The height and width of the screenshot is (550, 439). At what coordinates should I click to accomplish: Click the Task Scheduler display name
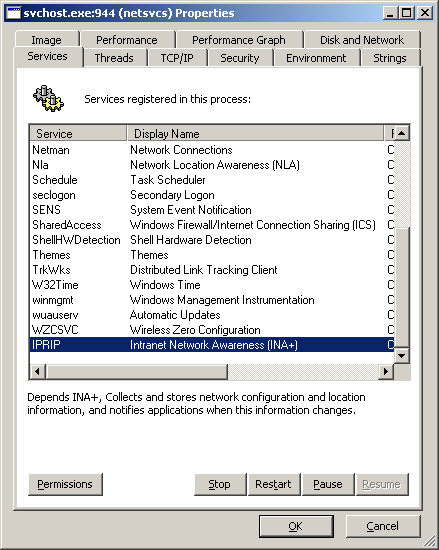(168, 180)
